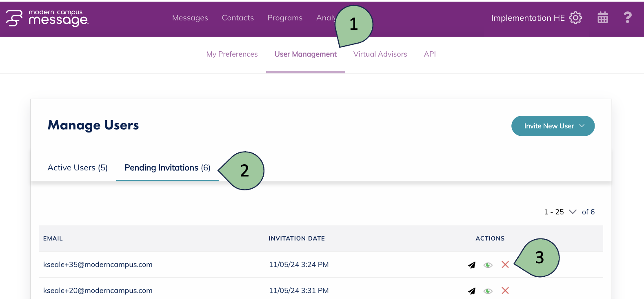Delete the kseale+35 invitation with red X

(505, 265)
